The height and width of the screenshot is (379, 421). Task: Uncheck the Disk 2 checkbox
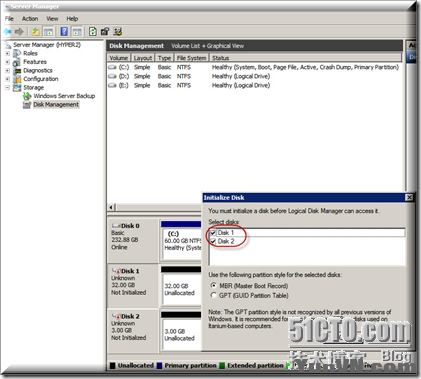pos(213,241)
